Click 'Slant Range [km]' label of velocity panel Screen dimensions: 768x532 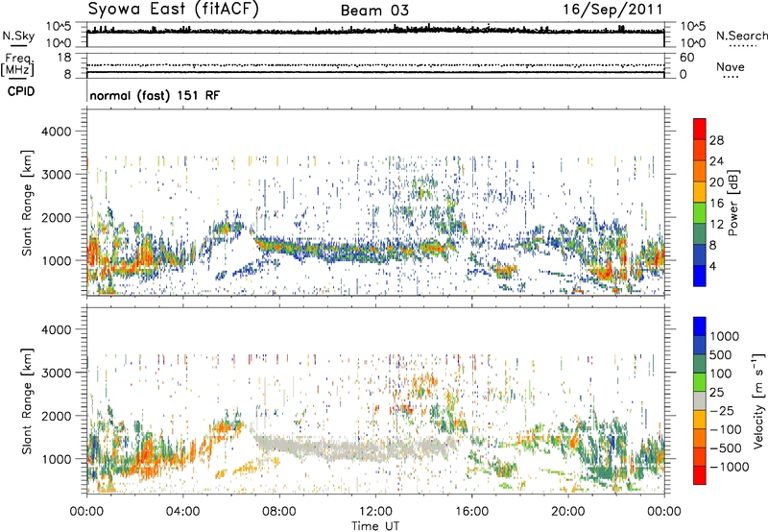[27, 400]
